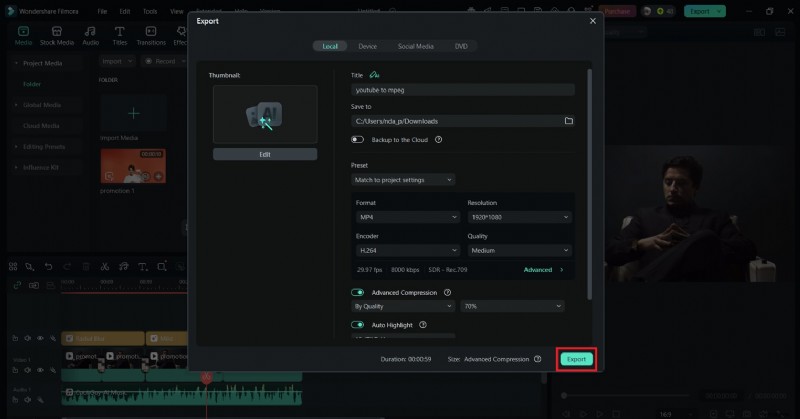Close the Export dialog

click(592, 20)
